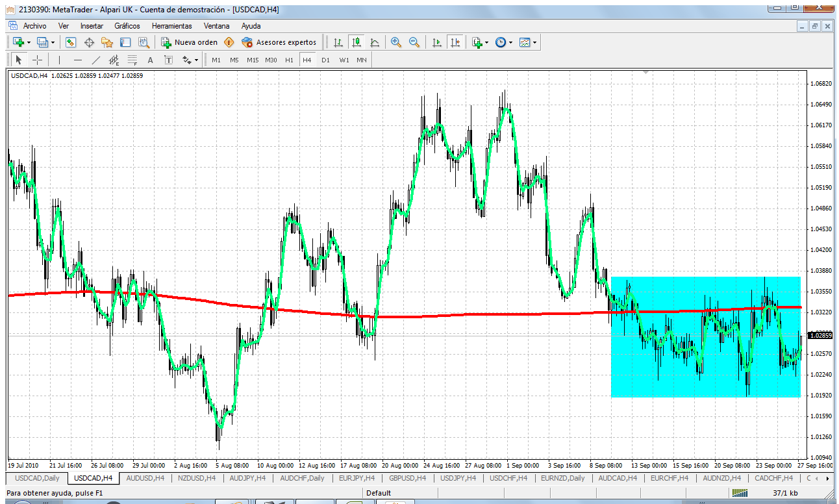Click the chart shift triangle marker
This screenshot has width=839, height=504.
(645, 73)
